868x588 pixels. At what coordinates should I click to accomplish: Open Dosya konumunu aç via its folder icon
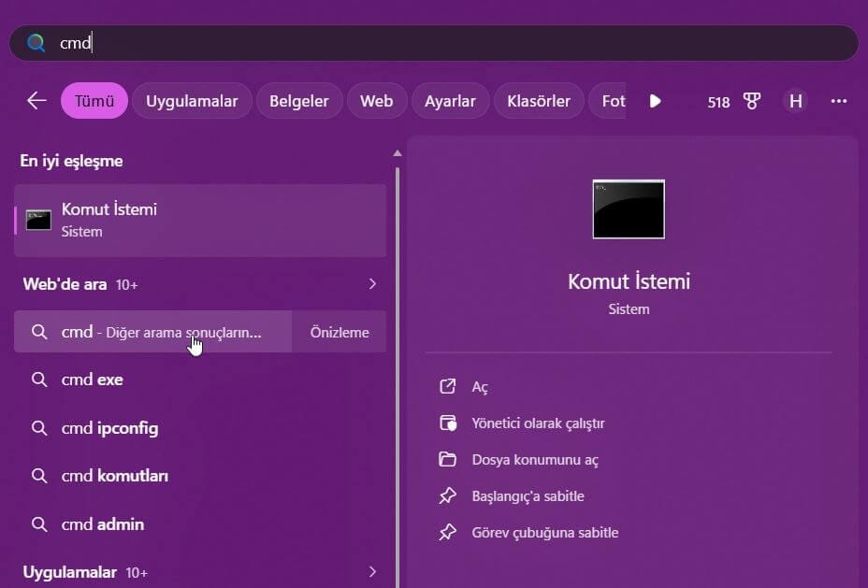point(447,459)
